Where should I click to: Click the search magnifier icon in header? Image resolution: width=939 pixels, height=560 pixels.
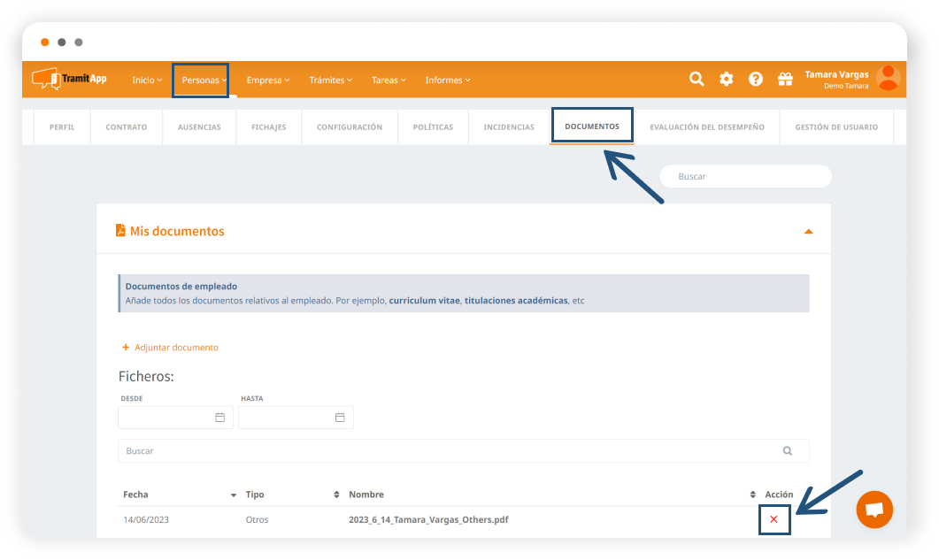[x=697, y=80]
